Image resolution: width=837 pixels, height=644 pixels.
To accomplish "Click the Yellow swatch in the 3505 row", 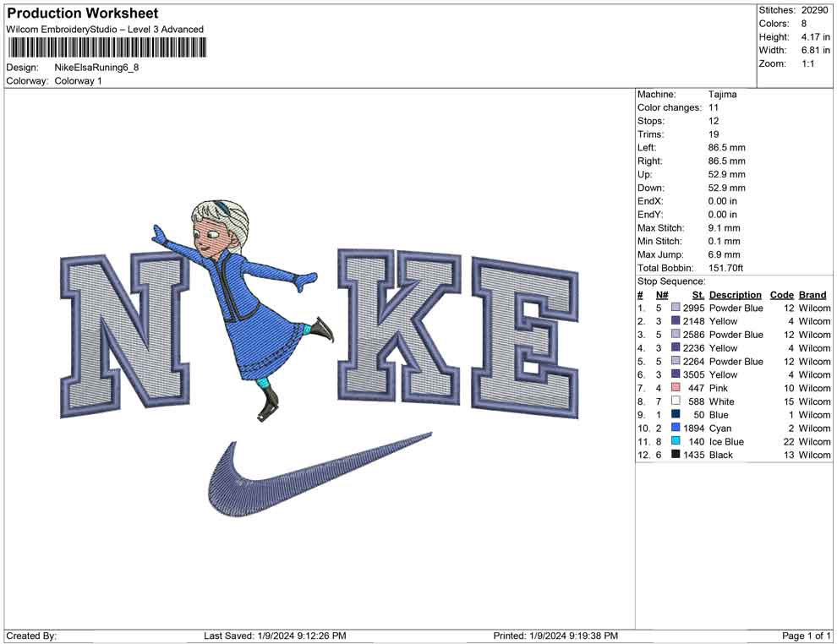I will [676, 374].
